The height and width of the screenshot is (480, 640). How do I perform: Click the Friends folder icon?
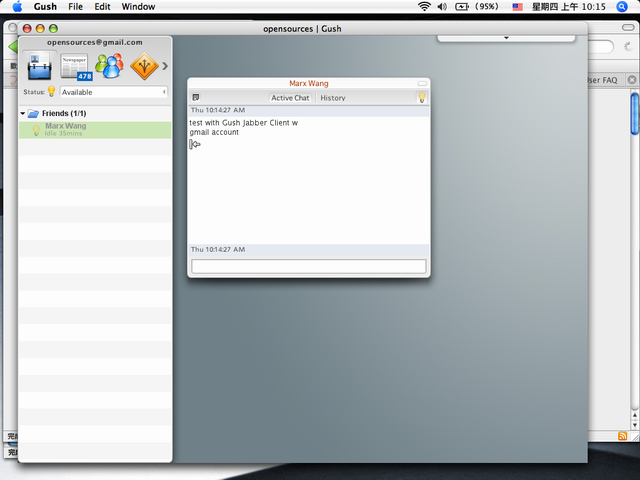[33, 113]
